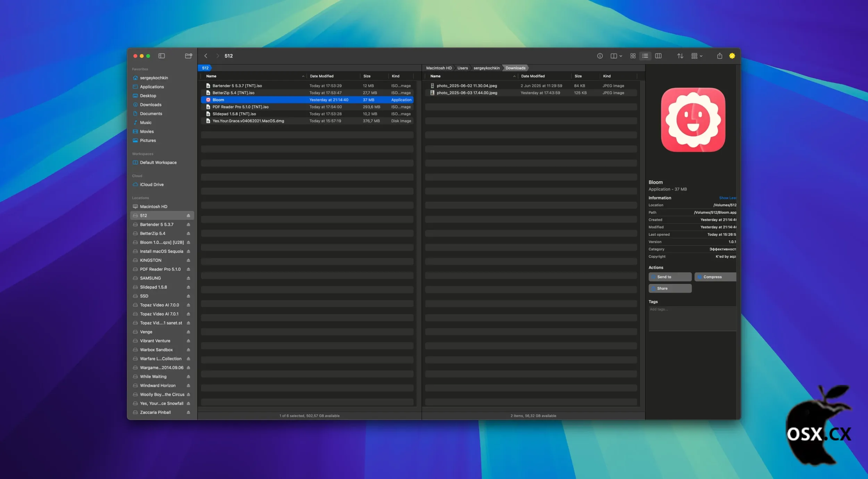Toggle the sidebar visibility button

coord(161,56)
